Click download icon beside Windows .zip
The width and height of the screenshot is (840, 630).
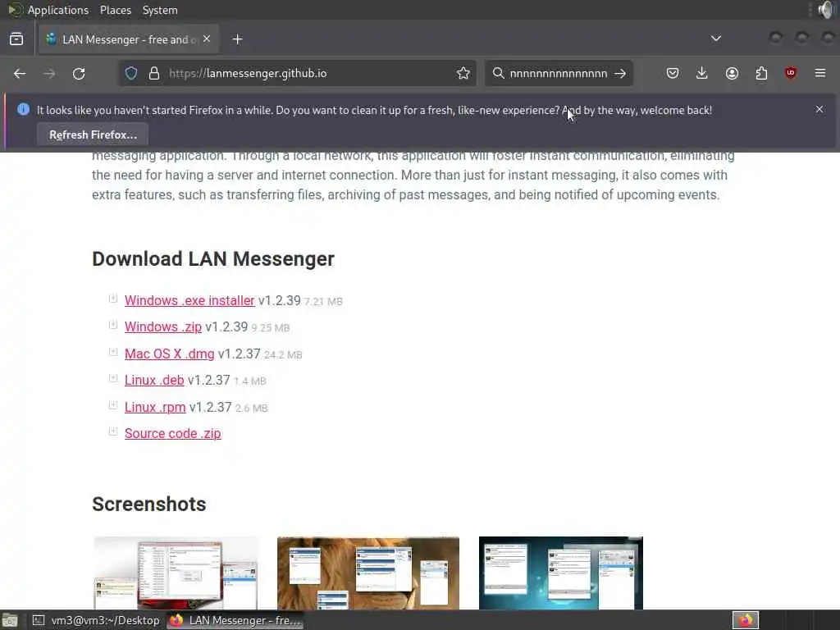[x=113, y=325]
